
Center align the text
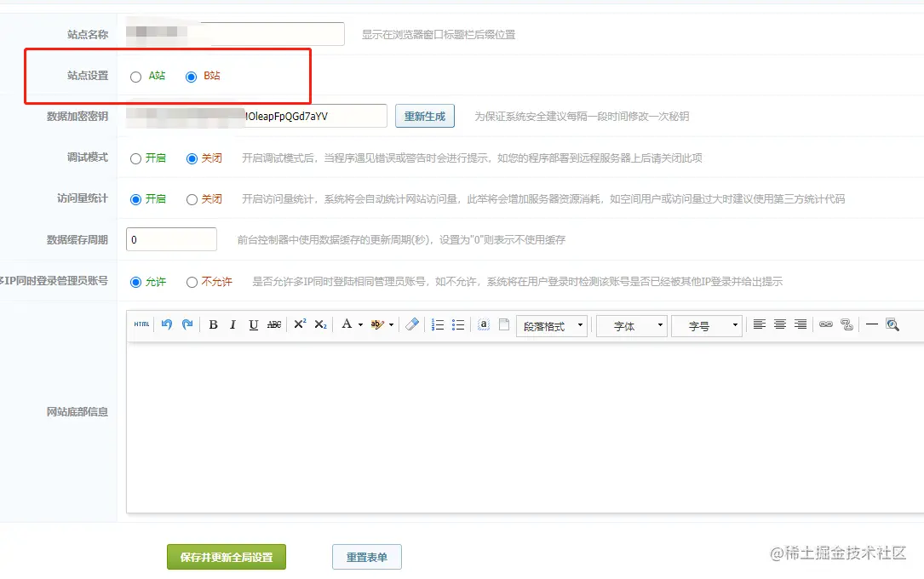pyautogui.click(x=779, y=324)
